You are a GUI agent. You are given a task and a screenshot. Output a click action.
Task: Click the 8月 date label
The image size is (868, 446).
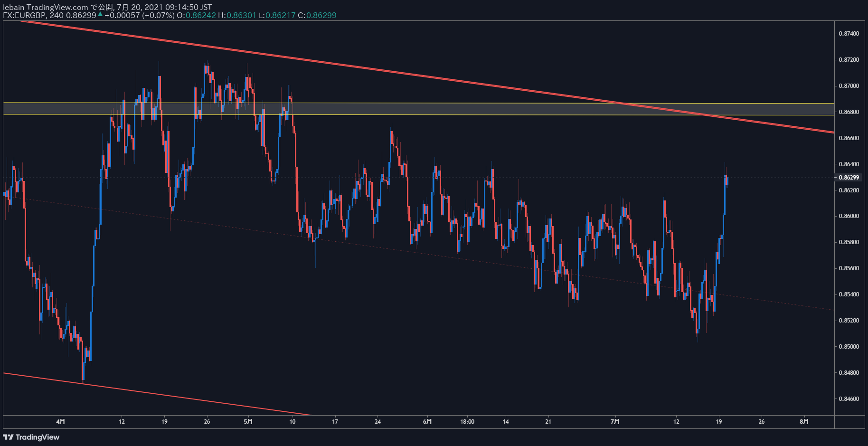pyautogui.click(x=804, y=422)
